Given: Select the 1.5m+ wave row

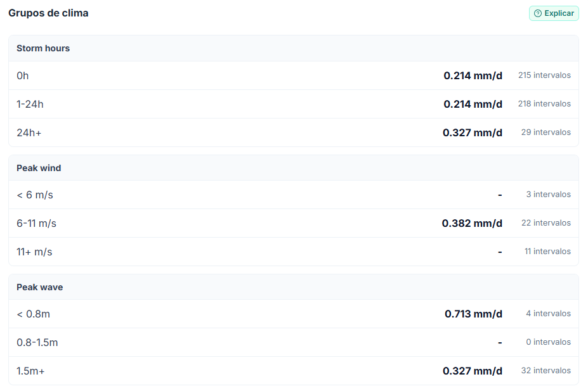Looking at the screenshot, I should 294,371.
